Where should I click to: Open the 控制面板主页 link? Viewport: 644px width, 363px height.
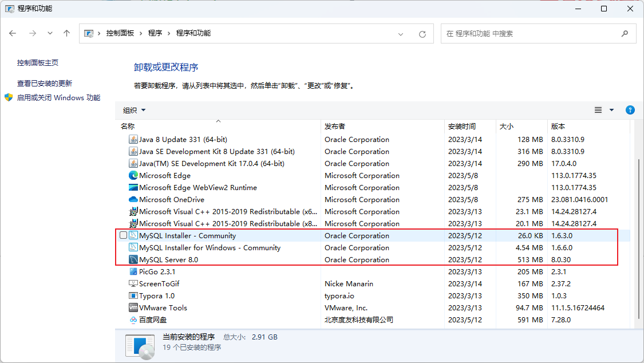tap(38, 63)
